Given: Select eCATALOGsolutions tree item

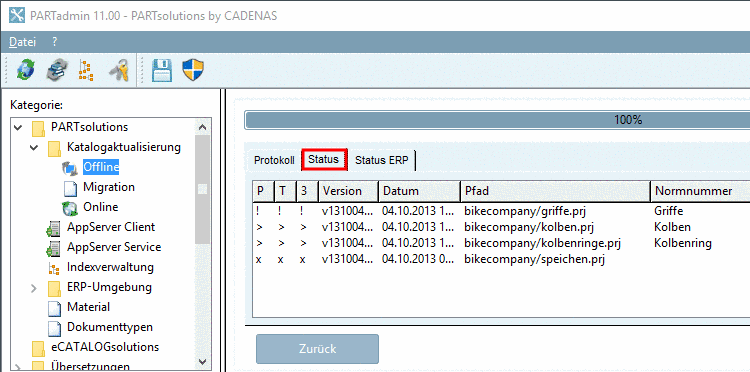Looking at the screenshot, I should coord(105,348).
